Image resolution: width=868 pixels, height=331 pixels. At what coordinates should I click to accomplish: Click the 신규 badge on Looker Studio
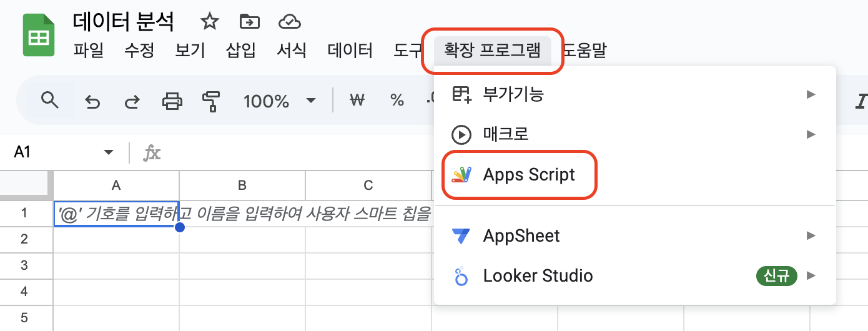tap(777, 275)
